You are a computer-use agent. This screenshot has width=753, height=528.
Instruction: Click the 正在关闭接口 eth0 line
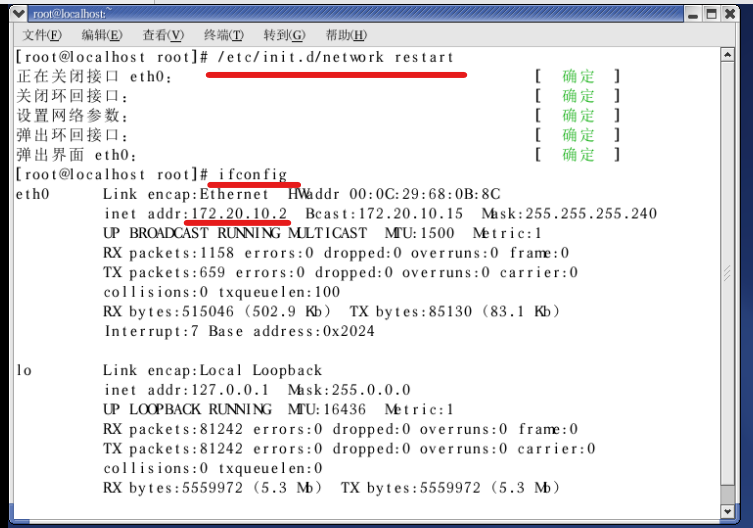pyautogui.click(x=94, y=76)
